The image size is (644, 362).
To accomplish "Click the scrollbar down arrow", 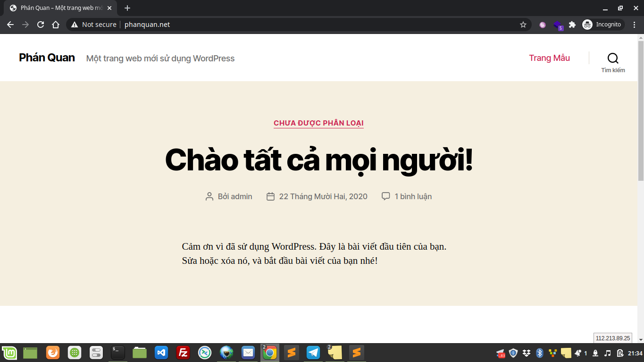I will (x=641, y=339).
